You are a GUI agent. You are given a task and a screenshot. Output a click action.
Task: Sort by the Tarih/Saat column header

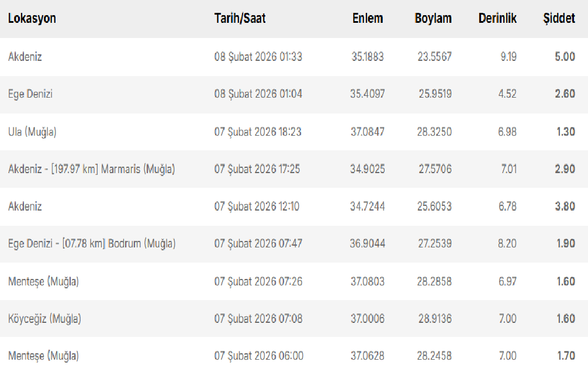240,18
